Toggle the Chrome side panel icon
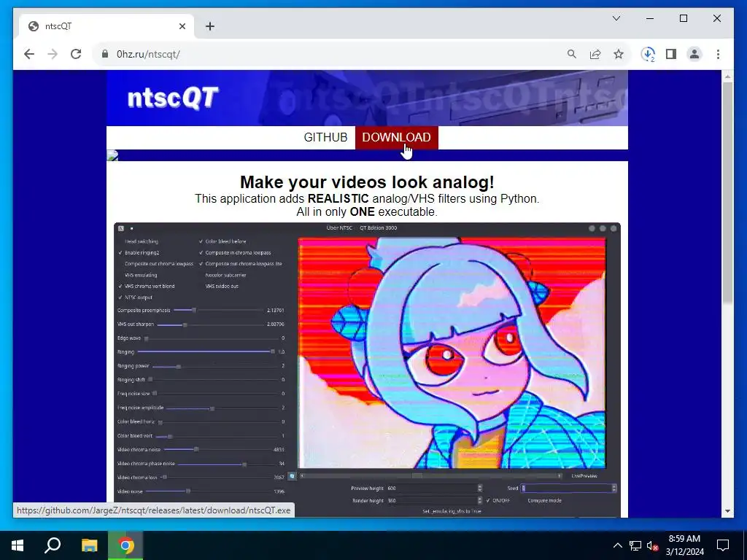This screenshot has height=560, width=747. coord(671,54)
